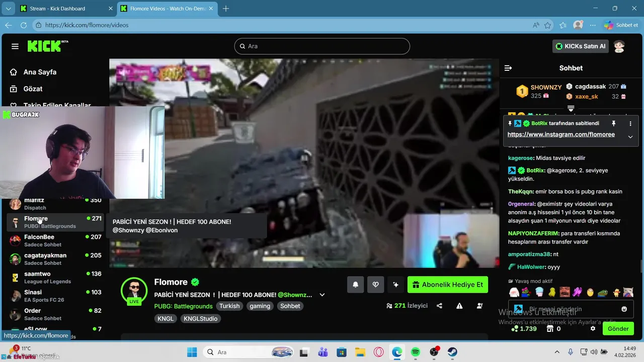
Task: Open File Explorer from the taskbar
Action: click(x=360, y=352)
